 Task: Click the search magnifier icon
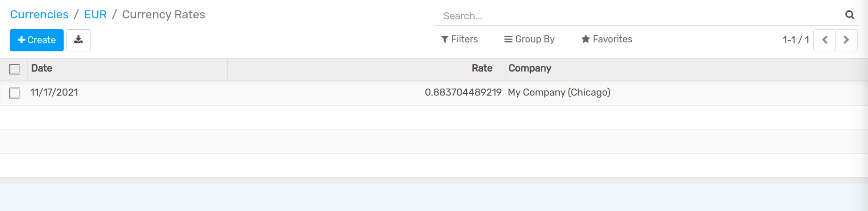(850, 15)
